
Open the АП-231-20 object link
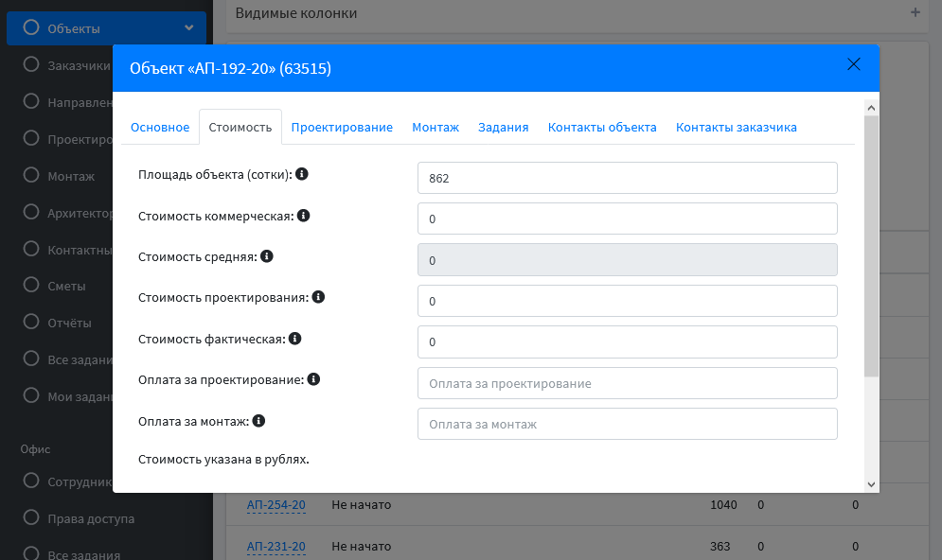pyautogui.click(x=275, y=546)
